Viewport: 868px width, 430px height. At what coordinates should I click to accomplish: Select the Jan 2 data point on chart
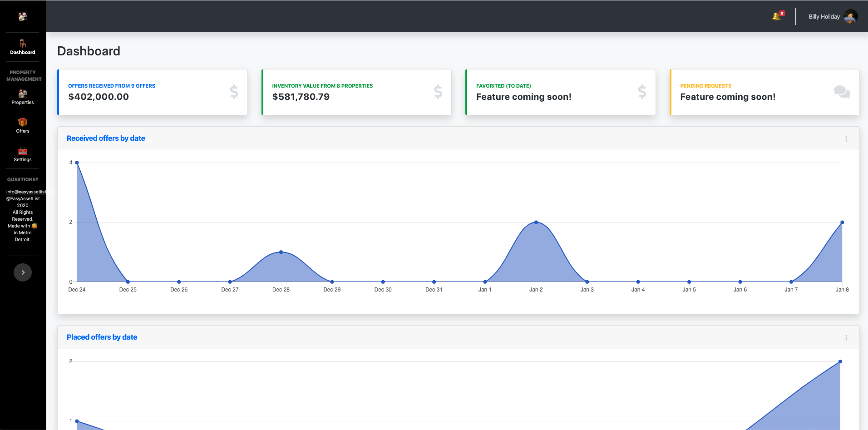[536, 222]
